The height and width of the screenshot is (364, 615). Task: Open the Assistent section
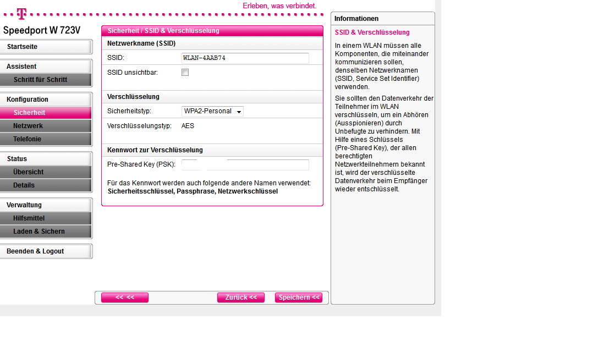[x=46, y=67]
